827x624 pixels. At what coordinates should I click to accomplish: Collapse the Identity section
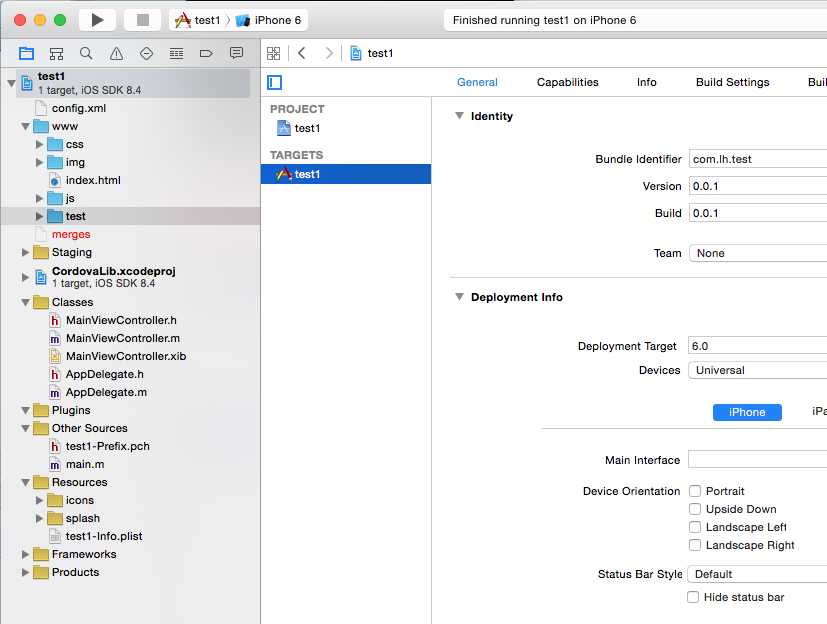(459, 116)
